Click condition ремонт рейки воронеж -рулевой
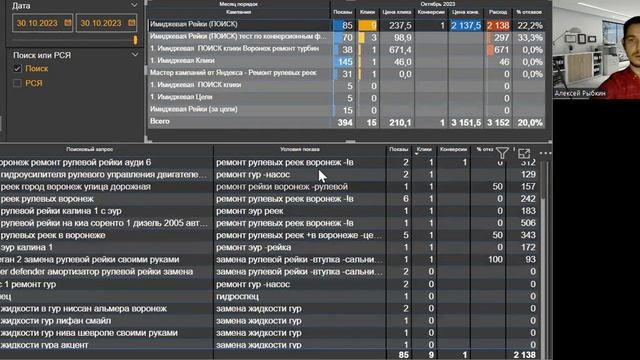 point(282,187)
